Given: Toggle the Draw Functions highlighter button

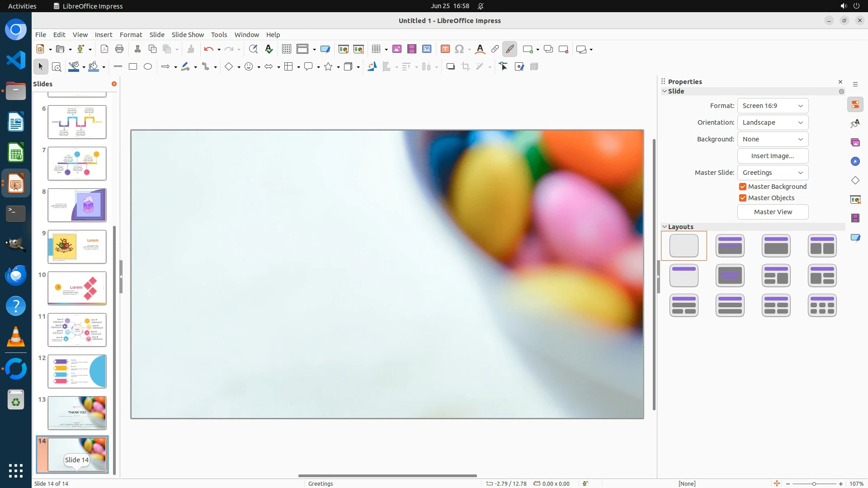Looking at the screenshot, I should pos(510,49).
